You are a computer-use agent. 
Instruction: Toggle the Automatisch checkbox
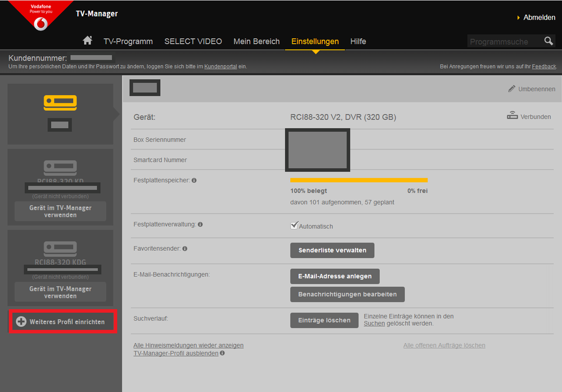(294, 226)
